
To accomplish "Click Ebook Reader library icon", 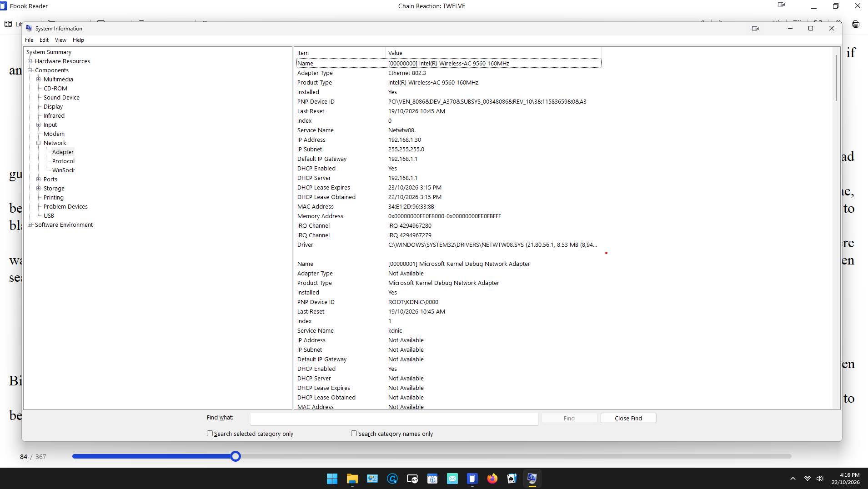I will 8,24.
